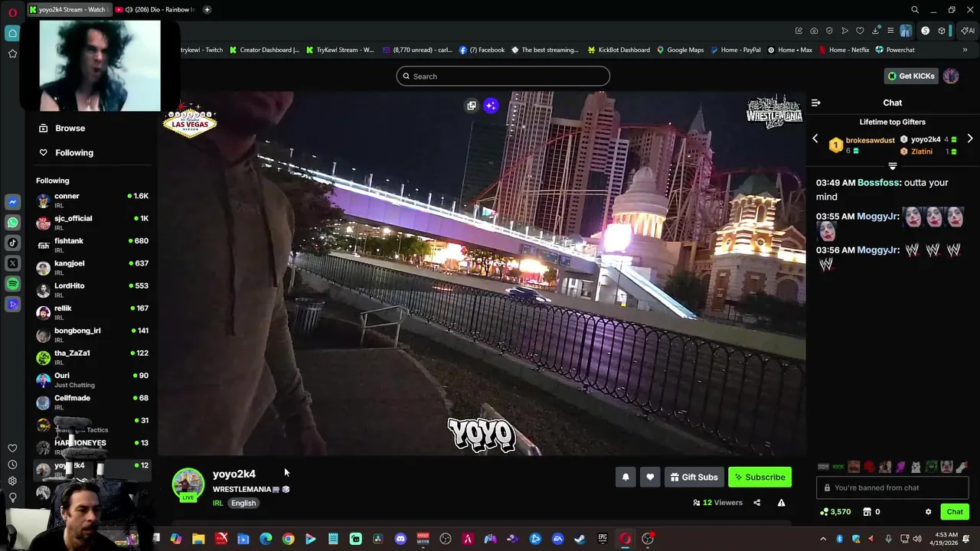
Task: Show previous top gifters page
Action: pyautogui.click(x=815, y=139)
